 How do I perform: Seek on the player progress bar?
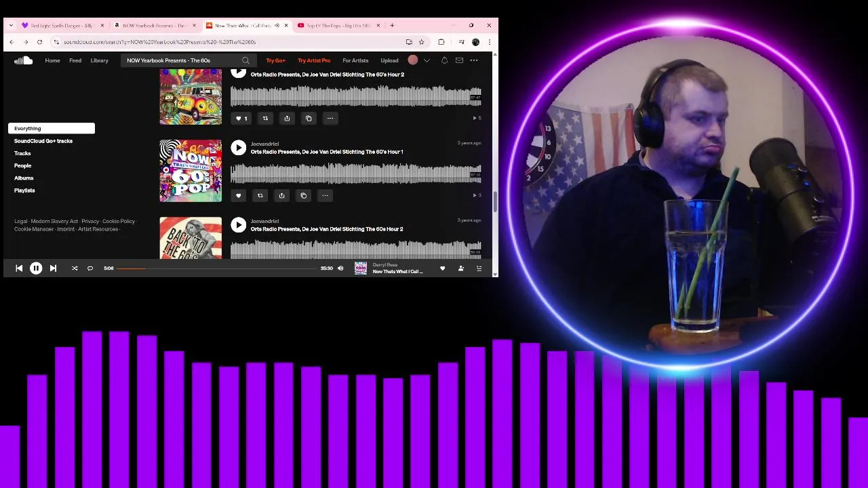coord(216,268)
